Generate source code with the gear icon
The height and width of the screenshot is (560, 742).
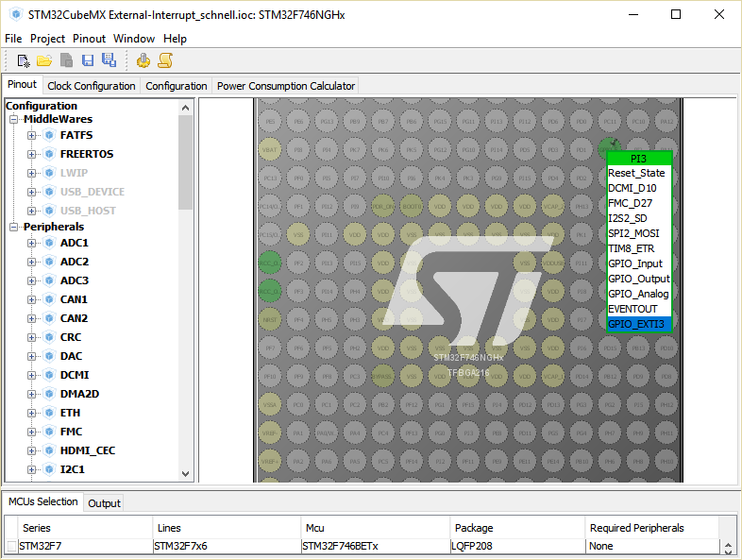pos(143,60)
